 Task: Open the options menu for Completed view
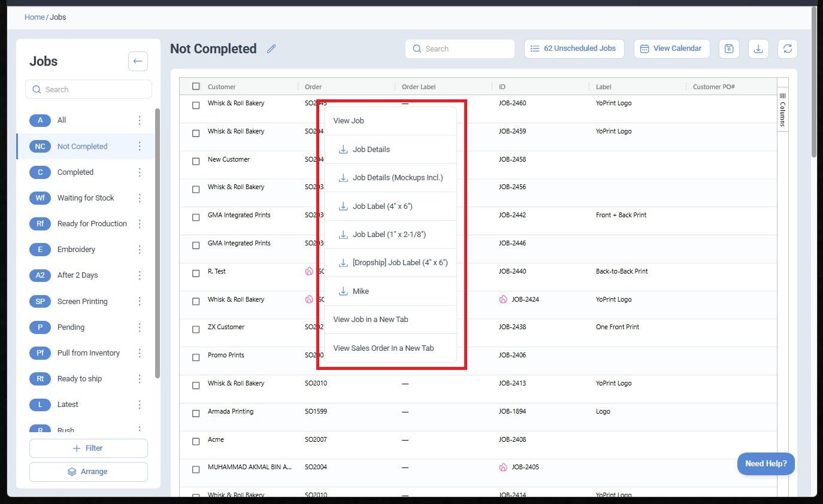click(140, 172)
